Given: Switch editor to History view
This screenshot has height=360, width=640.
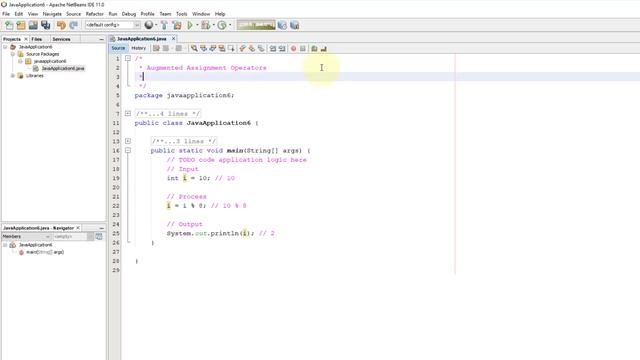Looking at the screenshot, I should 138,48.
